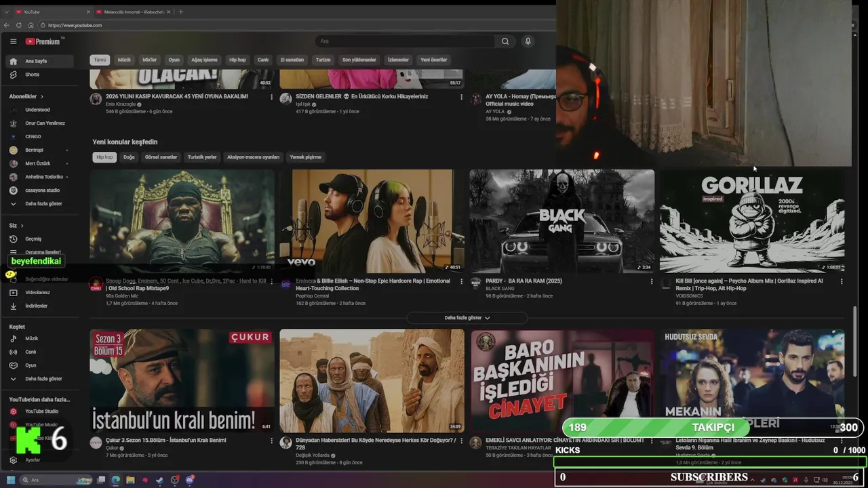Select the Yemek pişirme topic chip
Viewport: 868px width, 488px height.
pos(305,157)
